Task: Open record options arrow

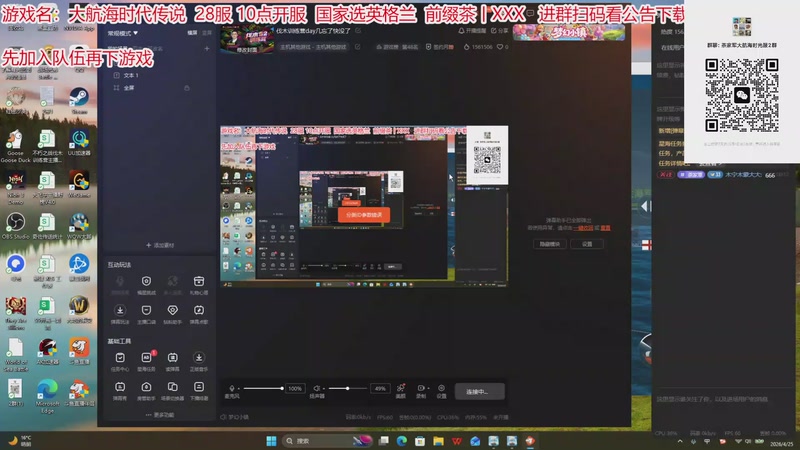Action: tap(428, 389)
